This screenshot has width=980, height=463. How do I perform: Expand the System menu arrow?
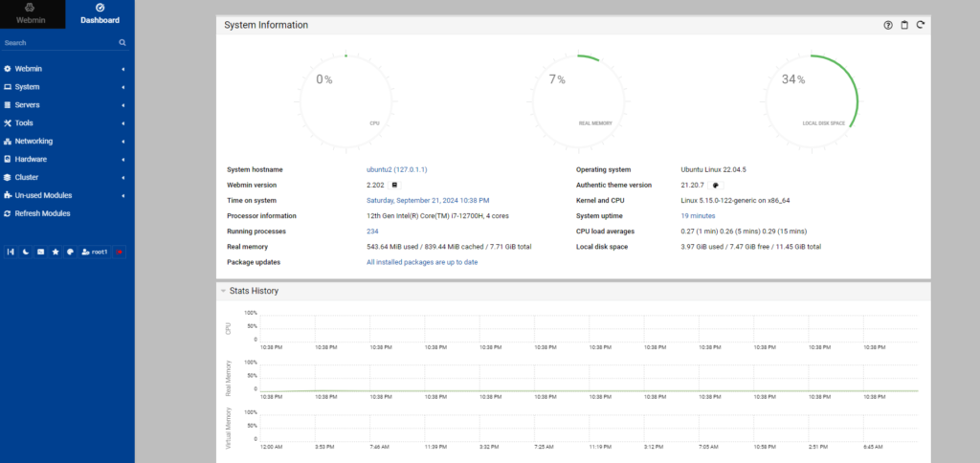coord(123,87)
